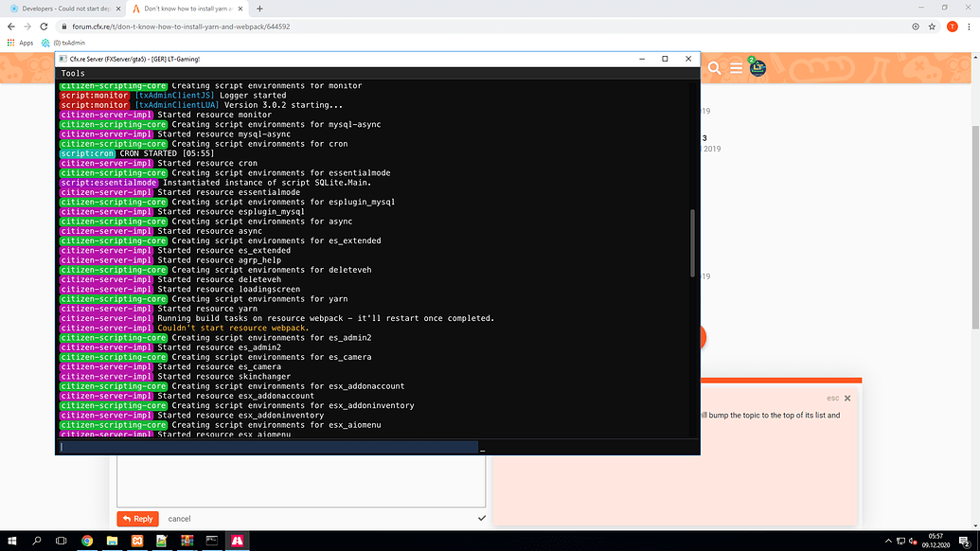Click the console command input field

point(265,447)
